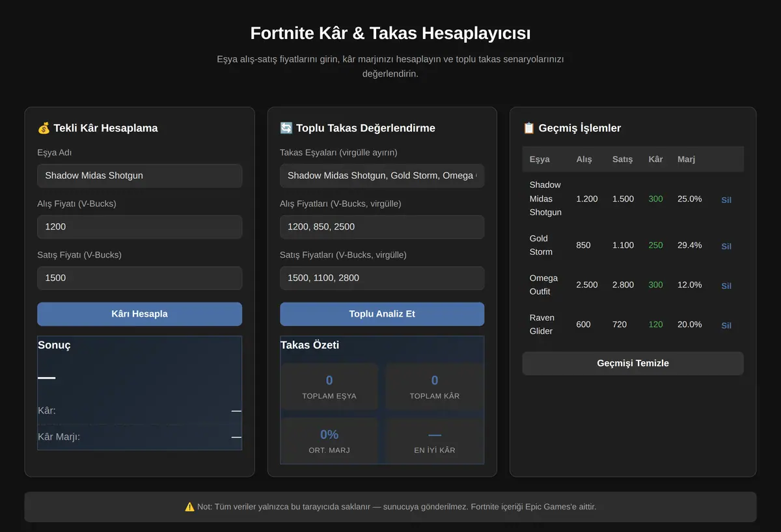The image size is (781, 532).
Task: Click the EN İYİ KÂR summary card
Action: [x=435, y=440]
